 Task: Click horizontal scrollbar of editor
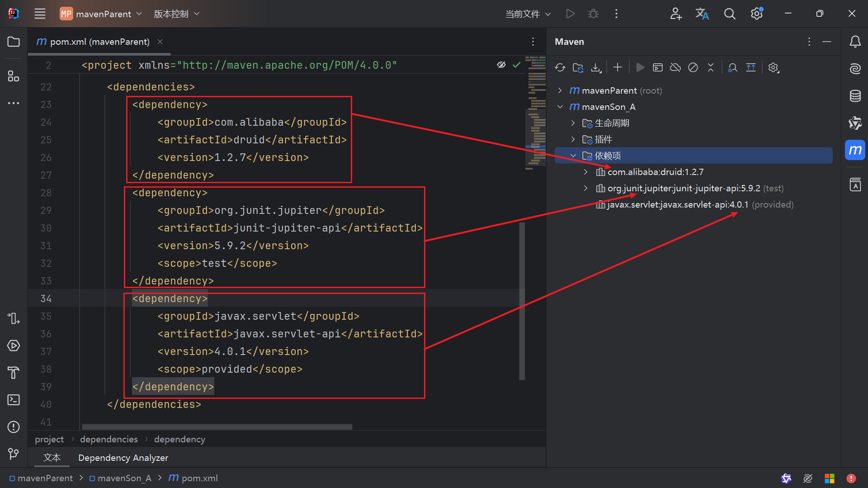pyautogui.click(x=217, y=426)
